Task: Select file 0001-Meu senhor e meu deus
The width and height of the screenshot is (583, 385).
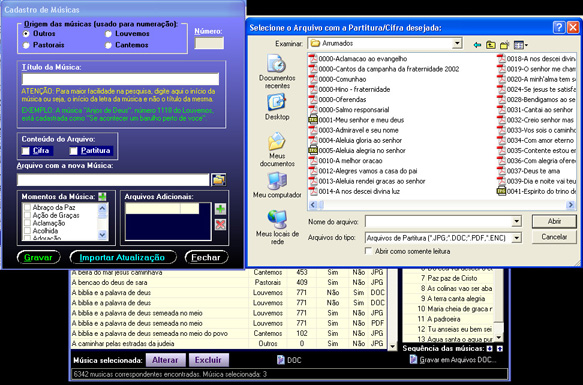Action: 357,120
